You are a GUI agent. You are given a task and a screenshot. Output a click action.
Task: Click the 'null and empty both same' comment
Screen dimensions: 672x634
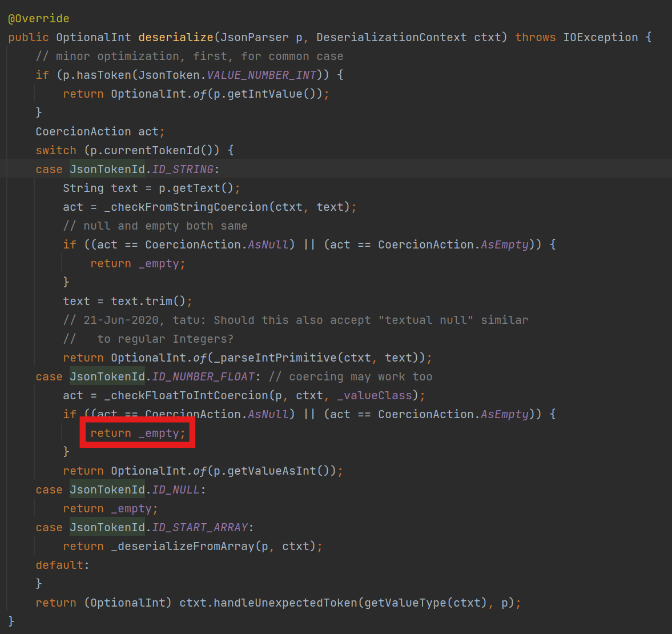pos(155,226)
